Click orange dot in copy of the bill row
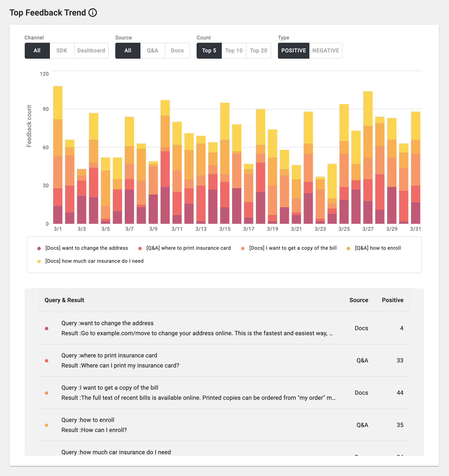 point(47,393)
